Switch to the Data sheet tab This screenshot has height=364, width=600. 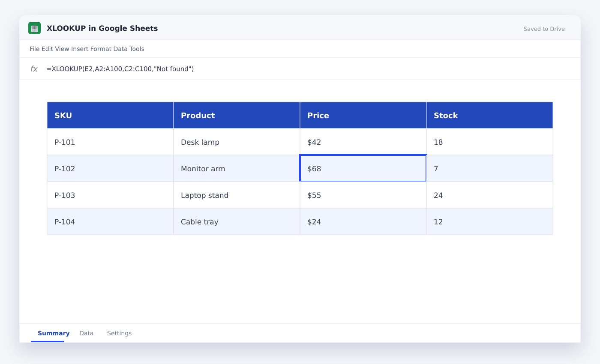[x=86, y=333]
